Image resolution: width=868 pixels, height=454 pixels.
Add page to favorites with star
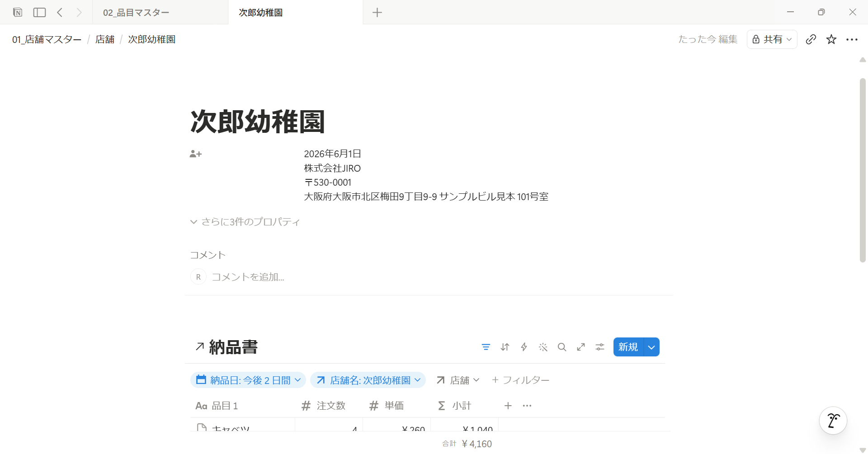pyautogui.click(x=831, y=39)
